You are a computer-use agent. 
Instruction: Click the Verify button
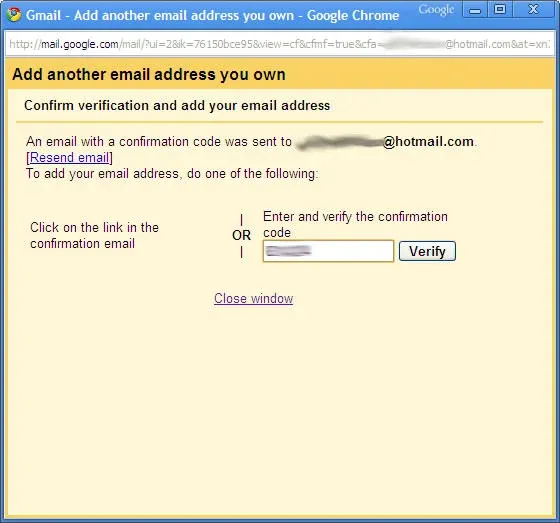point(427,251)
